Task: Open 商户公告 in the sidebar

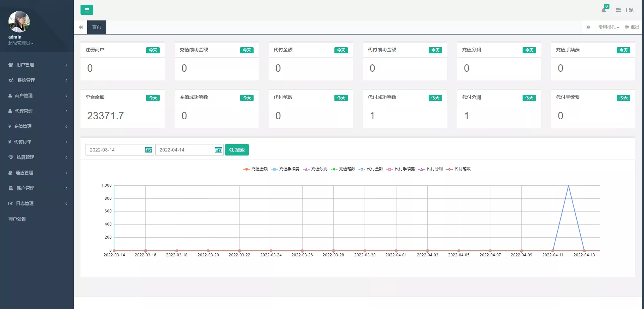Action: [x=17, y=219]
